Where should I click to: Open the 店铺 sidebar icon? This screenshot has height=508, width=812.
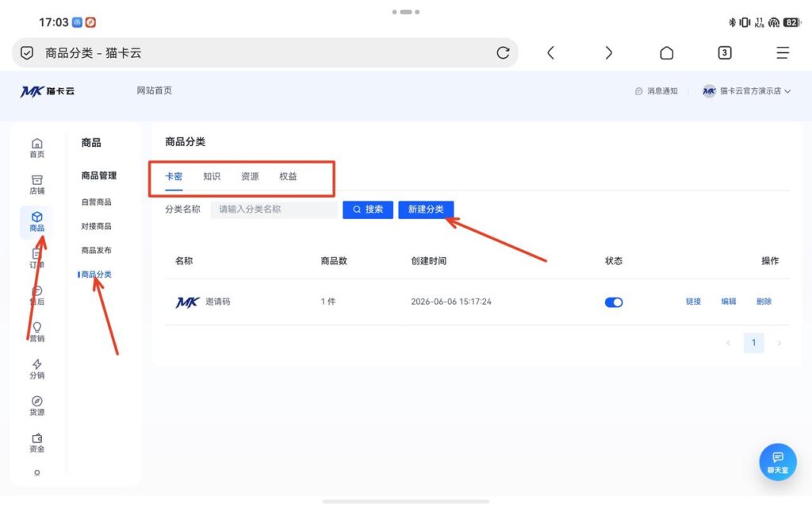(36, 184)
